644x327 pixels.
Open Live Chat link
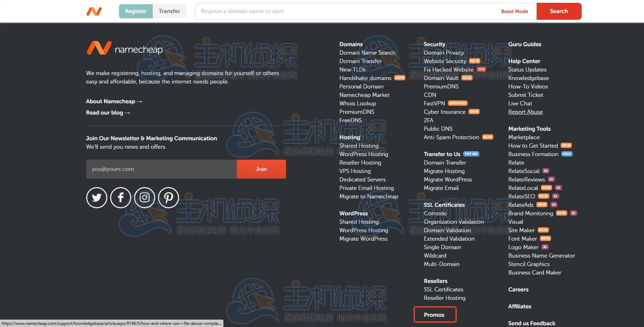pyautogui.click(x=520, y=104)
